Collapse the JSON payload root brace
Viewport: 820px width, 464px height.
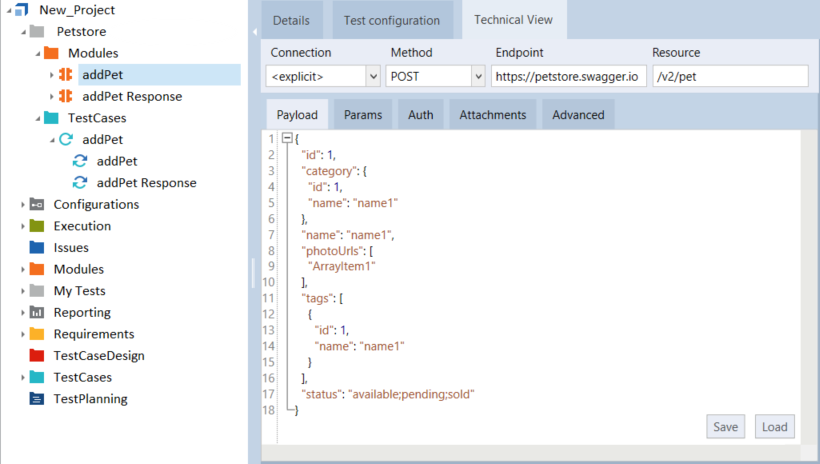point(287,138)
